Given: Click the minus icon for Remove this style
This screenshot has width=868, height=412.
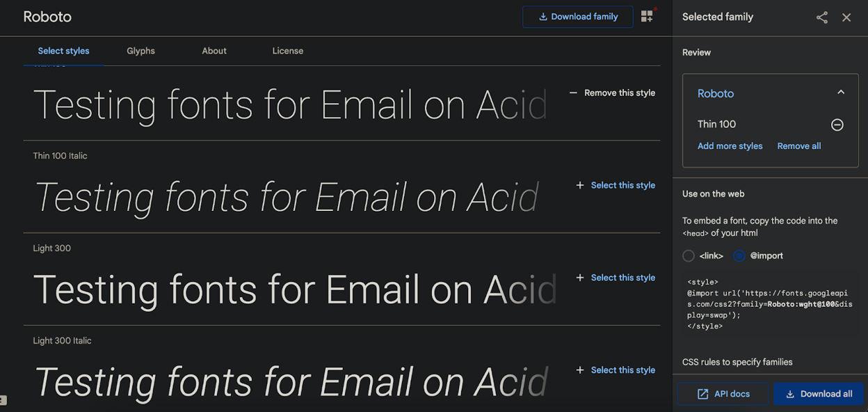Looking at the screenshot, I should (x=573, y=93).
